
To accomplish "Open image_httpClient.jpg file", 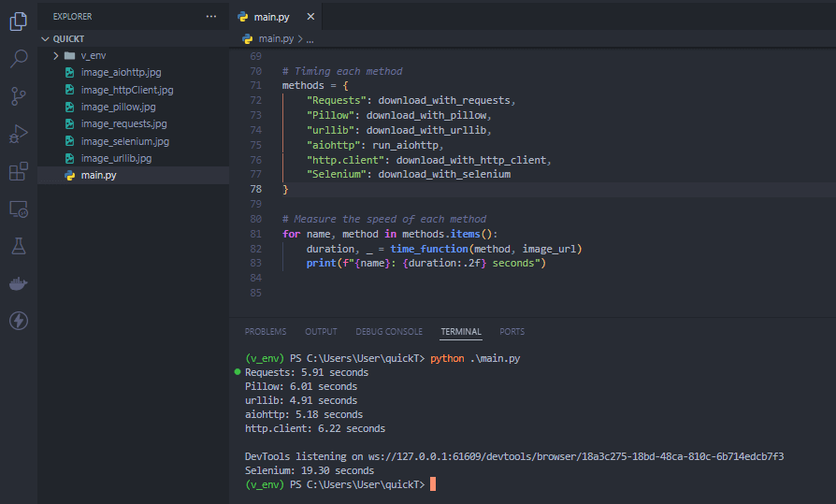I will coord(134,90).
